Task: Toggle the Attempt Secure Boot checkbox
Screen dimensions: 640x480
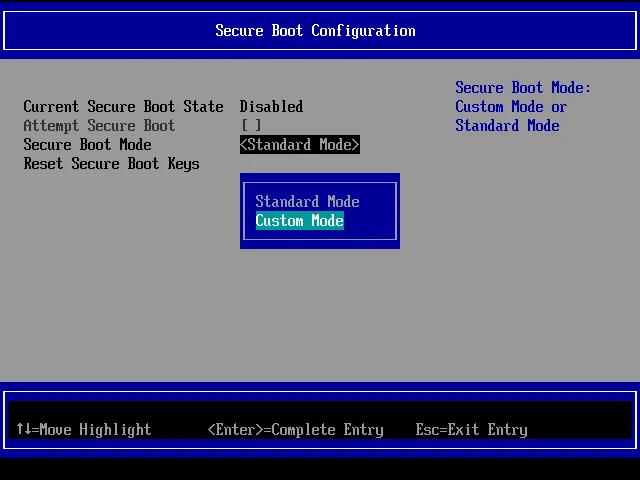Action: pyautogui.click(x=251, y=126)
